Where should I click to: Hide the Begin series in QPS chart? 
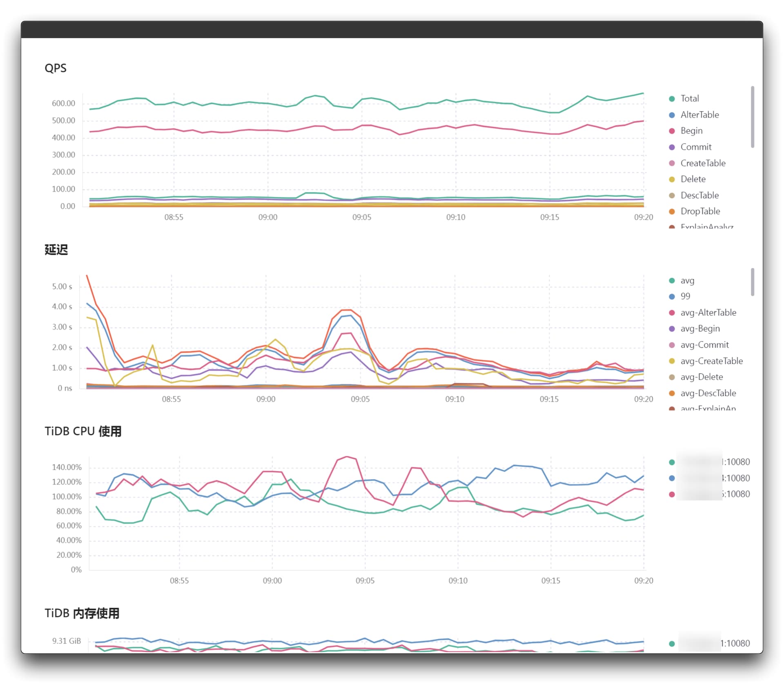tap(691, 131)
